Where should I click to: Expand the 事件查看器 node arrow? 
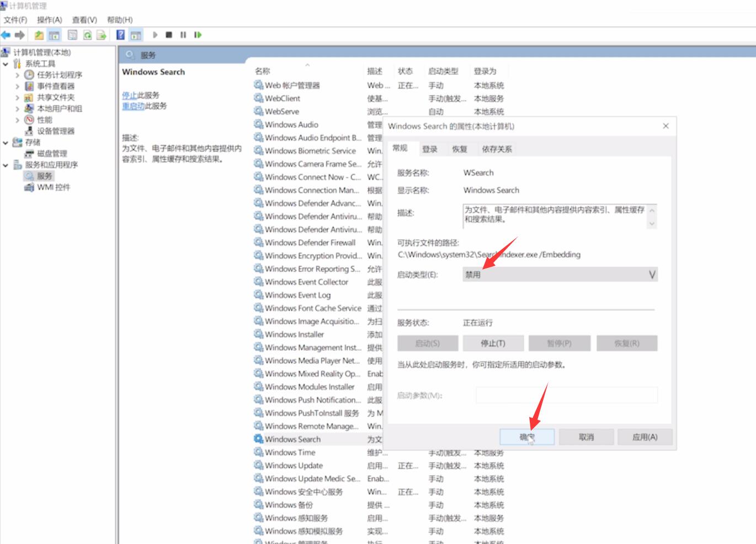(17, 86)
